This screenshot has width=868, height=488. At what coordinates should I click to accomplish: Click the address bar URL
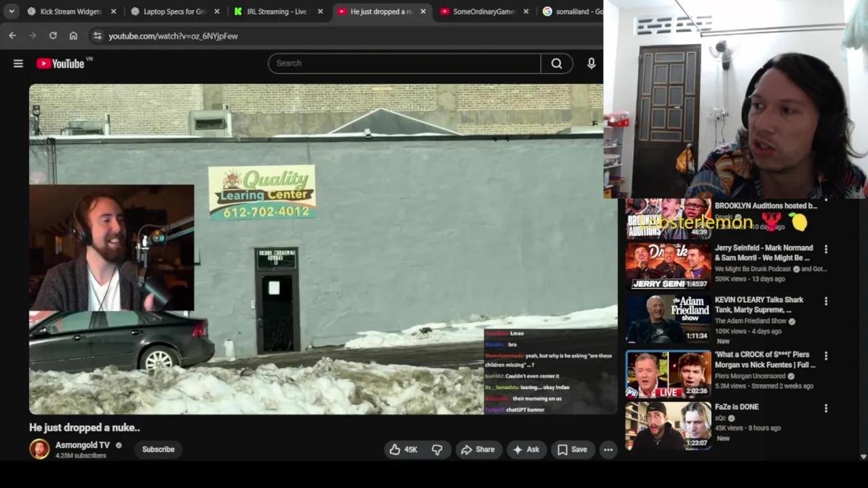click(173, 36)
